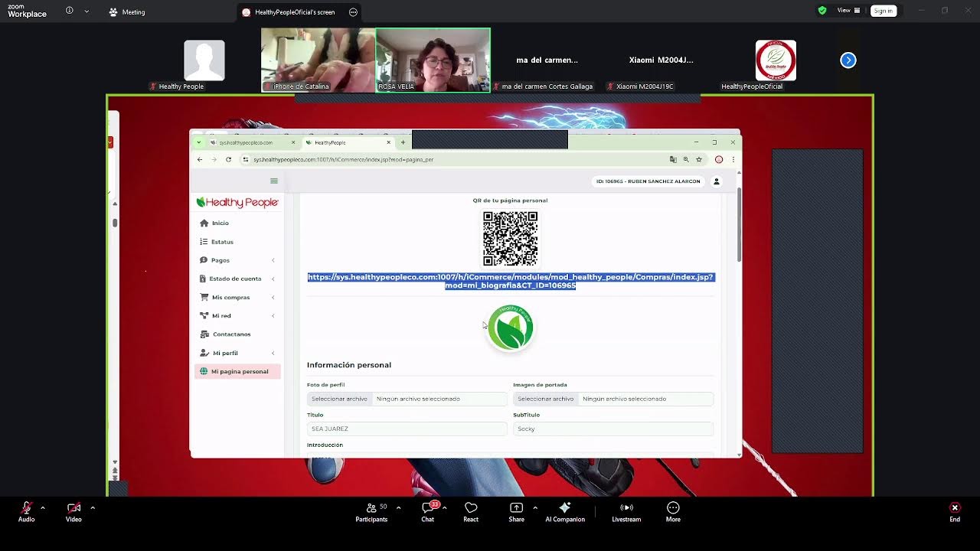
Task: Click Seleccionar archivo for Imagen de portada
Action: click(545, 399)
